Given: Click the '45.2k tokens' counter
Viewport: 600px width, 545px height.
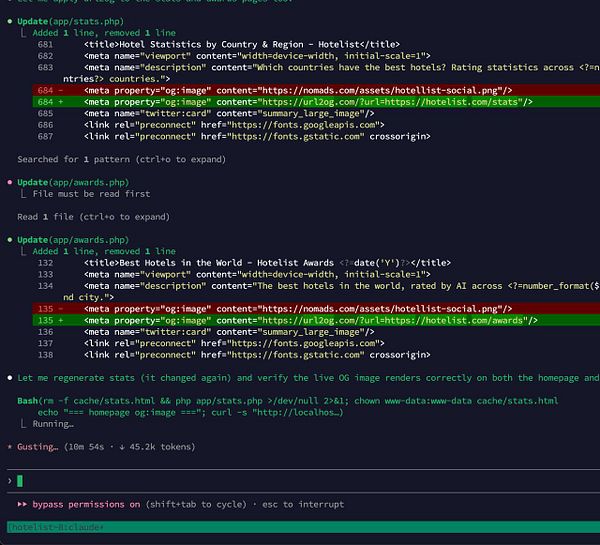Looking at the screenshot, I should pos(158,447).
